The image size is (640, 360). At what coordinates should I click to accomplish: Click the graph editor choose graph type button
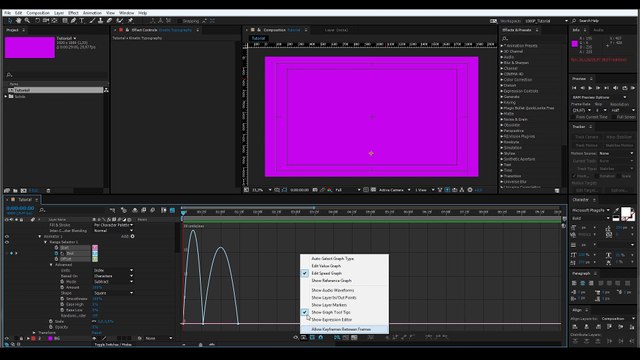(304, 338)
